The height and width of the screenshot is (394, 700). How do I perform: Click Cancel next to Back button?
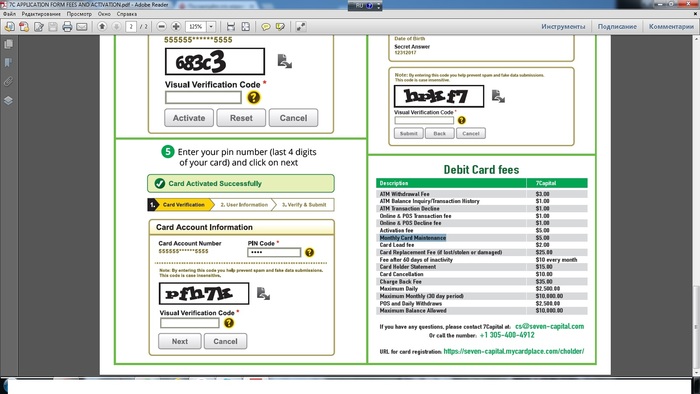[x=471, y=133]
